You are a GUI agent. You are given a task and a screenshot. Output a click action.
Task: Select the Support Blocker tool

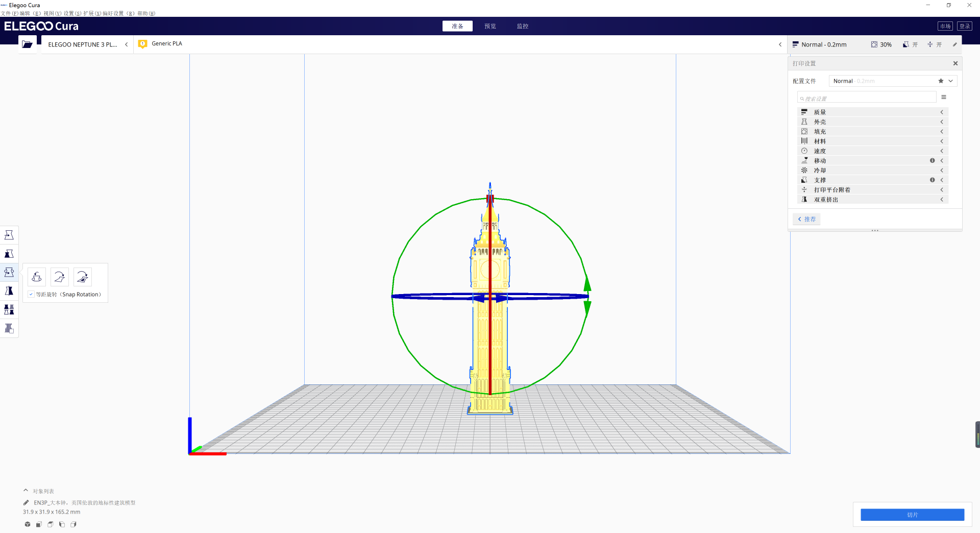(x=9, y=328)
